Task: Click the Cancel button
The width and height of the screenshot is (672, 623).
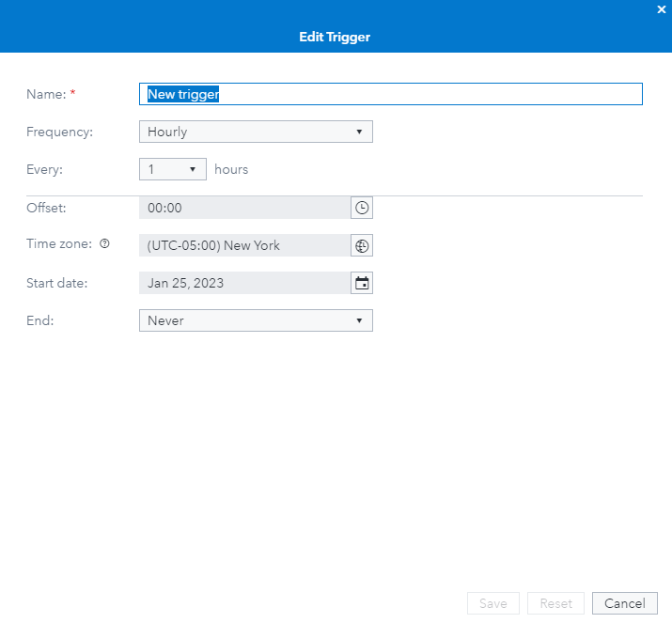Action: click(624, 603)
